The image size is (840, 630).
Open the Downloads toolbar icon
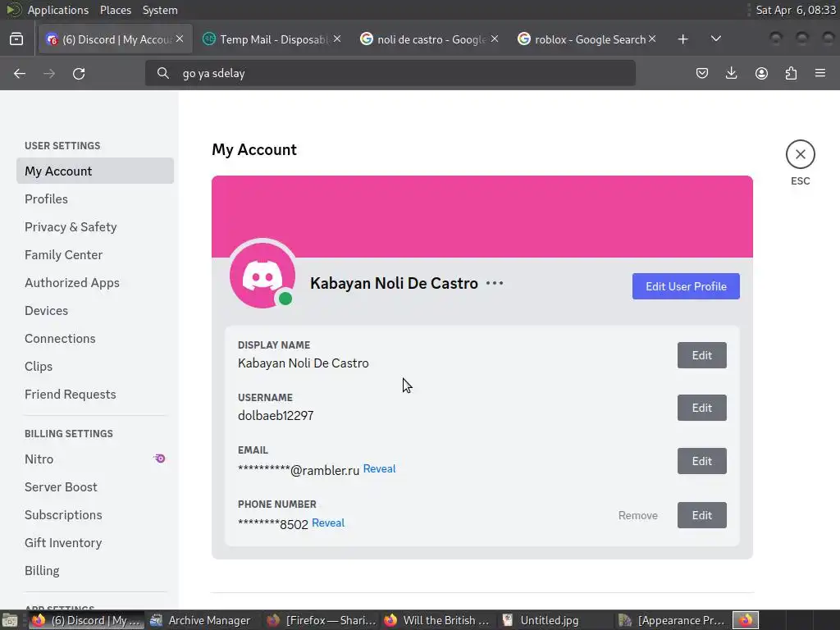point(731,73)
